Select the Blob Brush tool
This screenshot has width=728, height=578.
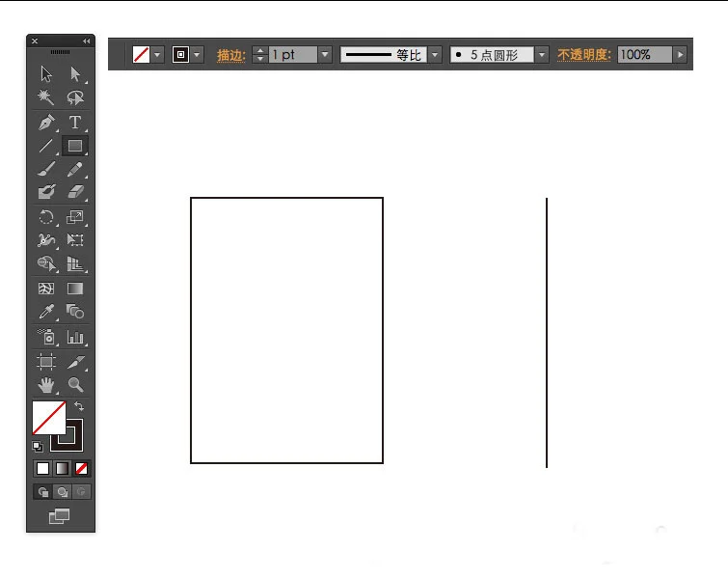[46, 192]
